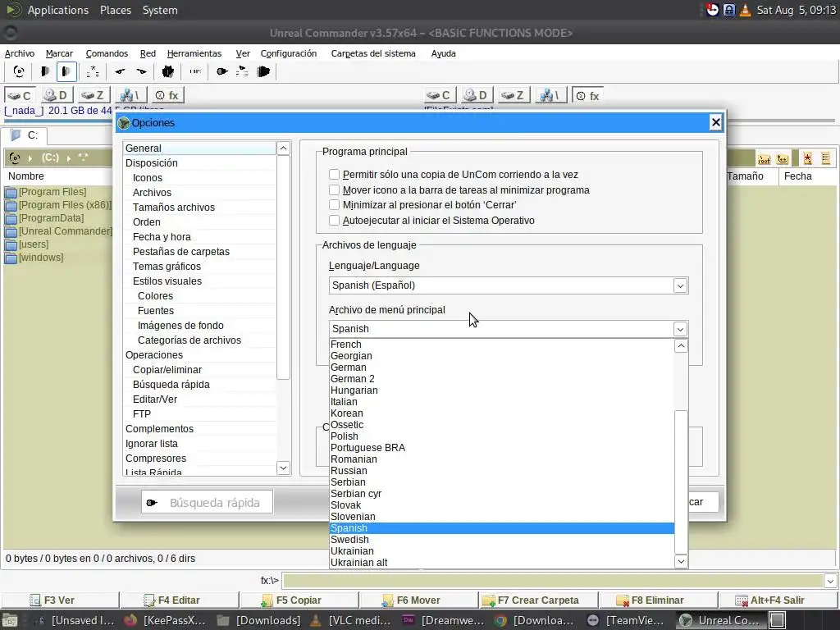
Task: Open network drive in left panel
Action: 130,95
